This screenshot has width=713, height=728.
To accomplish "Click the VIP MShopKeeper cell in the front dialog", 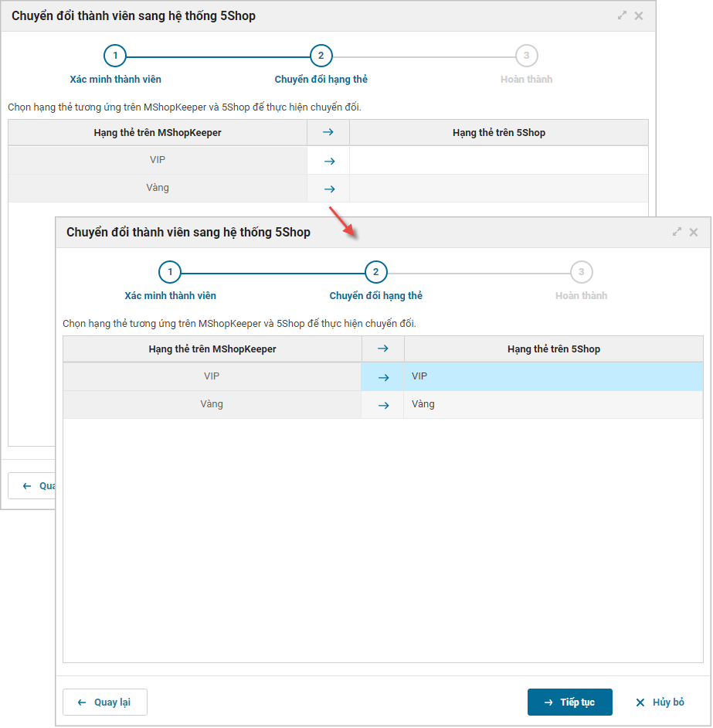I will pyautogui.click(x=212, y=376).
